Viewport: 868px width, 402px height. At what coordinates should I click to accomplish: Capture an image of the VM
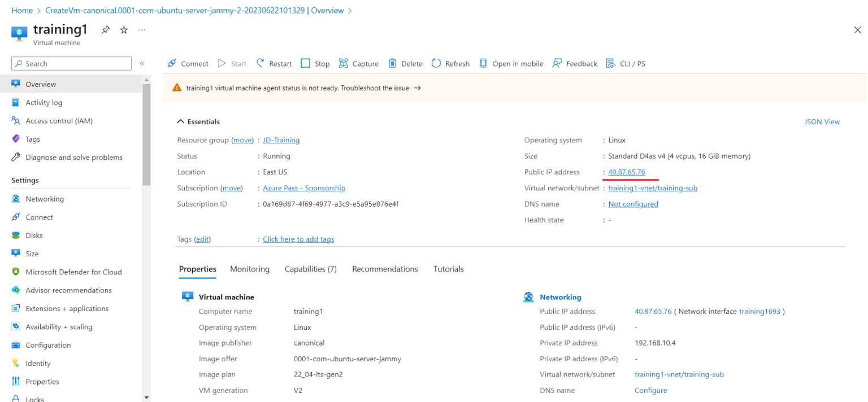click(x=358, y=63)
